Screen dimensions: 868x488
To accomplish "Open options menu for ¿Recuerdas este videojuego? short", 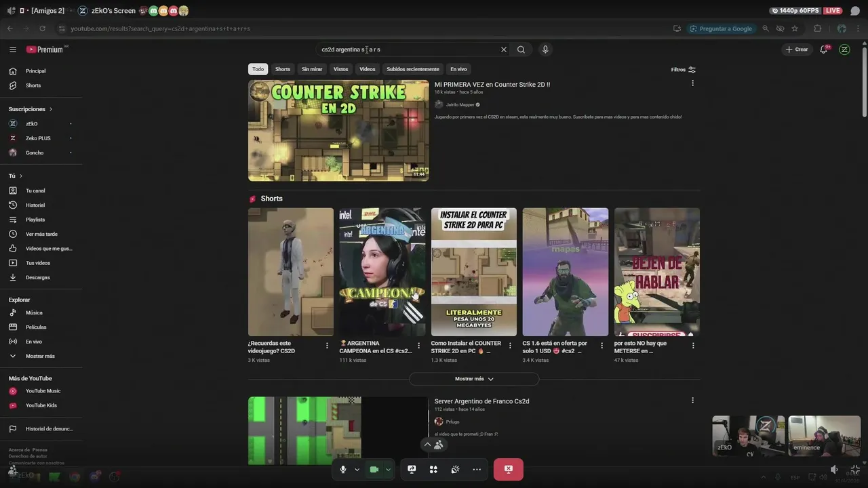I will pyautogui.click(x=327, y=346).
